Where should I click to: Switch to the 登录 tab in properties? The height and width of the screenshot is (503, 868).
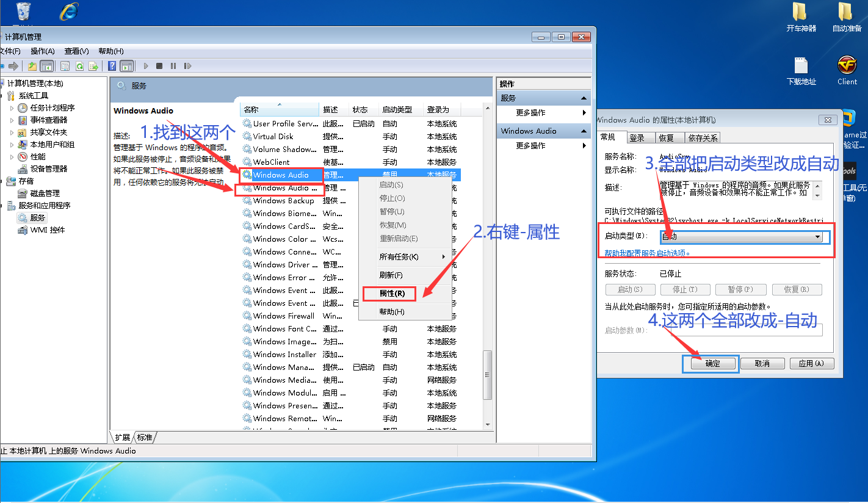click(x=641, y=138)
